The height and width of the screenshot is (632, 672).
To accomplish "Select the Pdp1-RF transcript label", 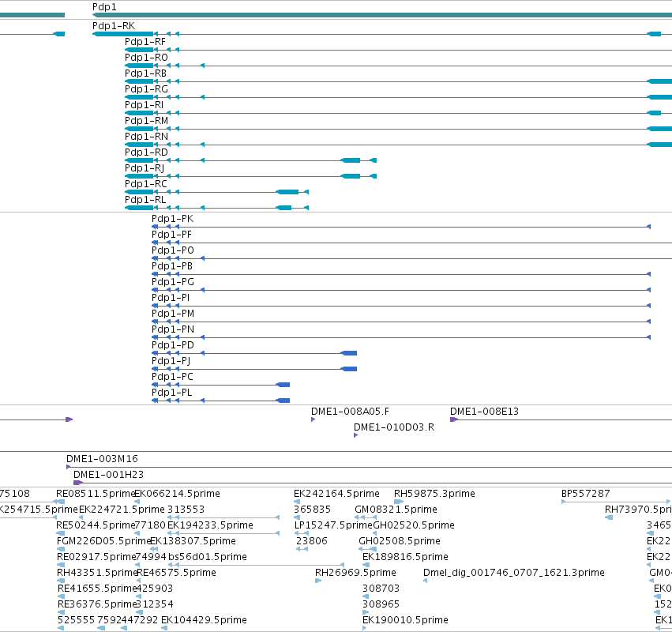I will 145,42.
